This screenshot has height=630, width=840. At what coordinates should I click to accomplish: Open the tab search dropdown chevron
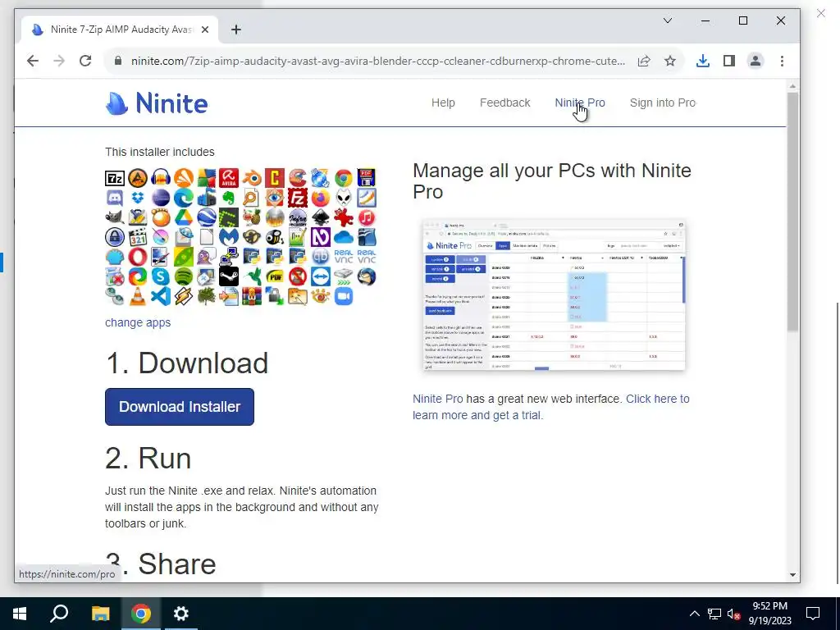668,21
